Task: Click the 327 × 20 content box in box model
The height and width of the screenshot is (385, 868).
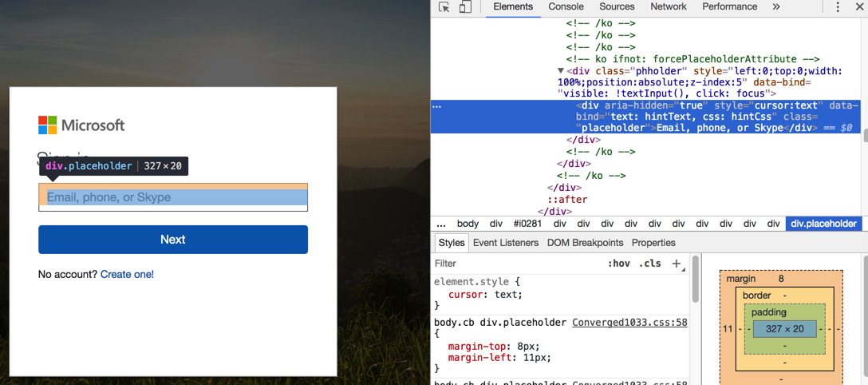Action: [784, 328]
